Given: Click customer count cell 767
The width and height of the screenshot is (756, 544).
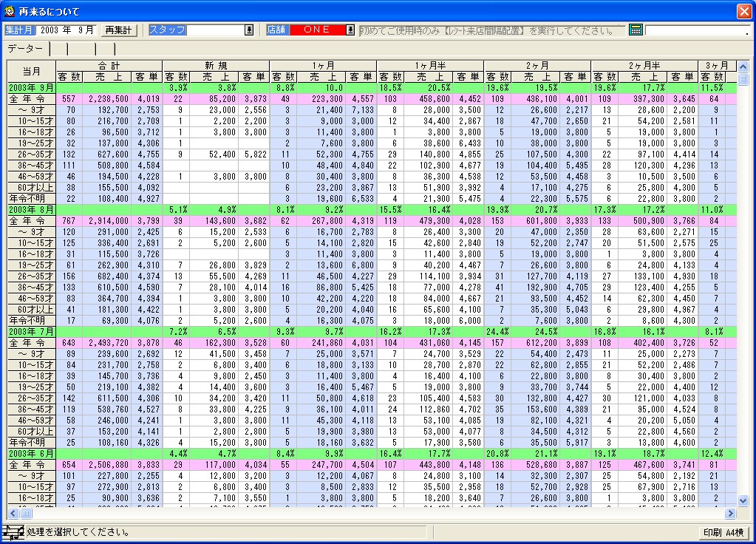Looking at the screenshot, I should pyautogui.click(x=69, y=221).
